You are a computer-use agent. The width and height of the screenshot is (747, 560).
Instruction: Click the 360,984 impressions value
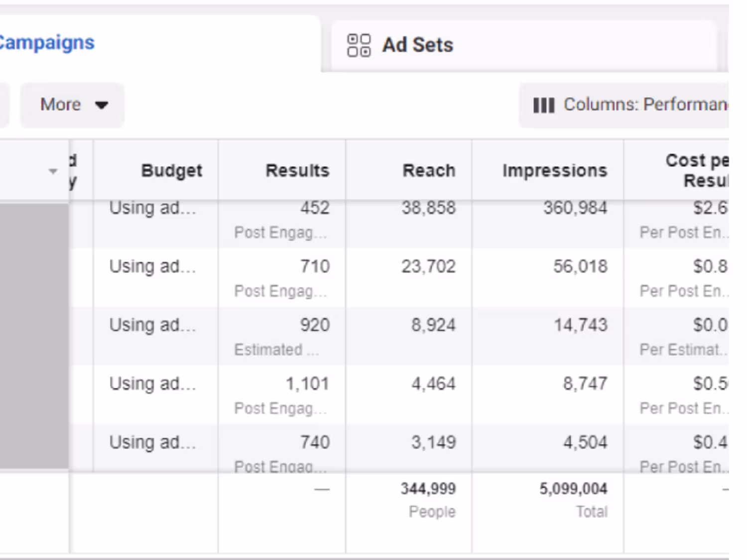[575, 208]
